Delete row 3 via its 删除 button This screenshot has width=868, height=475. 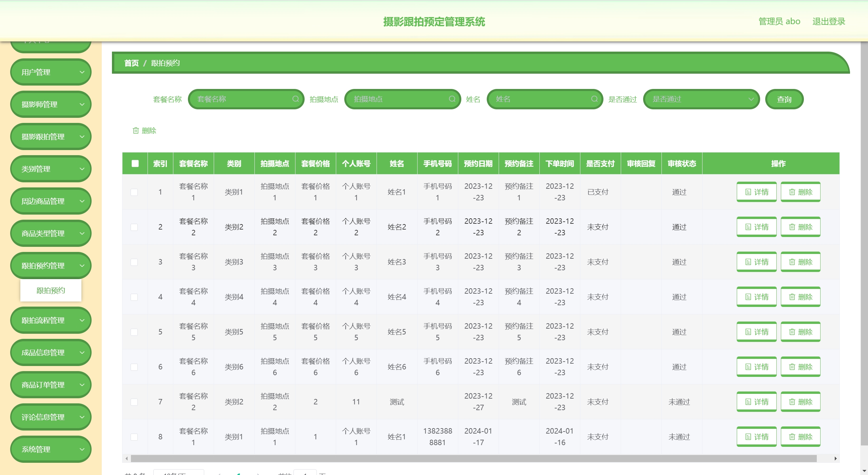800,262
